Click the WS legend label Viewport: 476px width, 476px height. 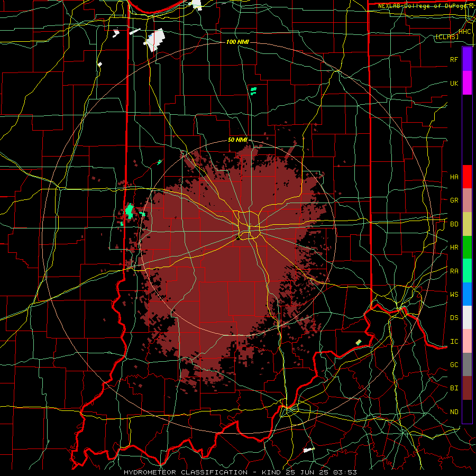click(x=454, y=294)
